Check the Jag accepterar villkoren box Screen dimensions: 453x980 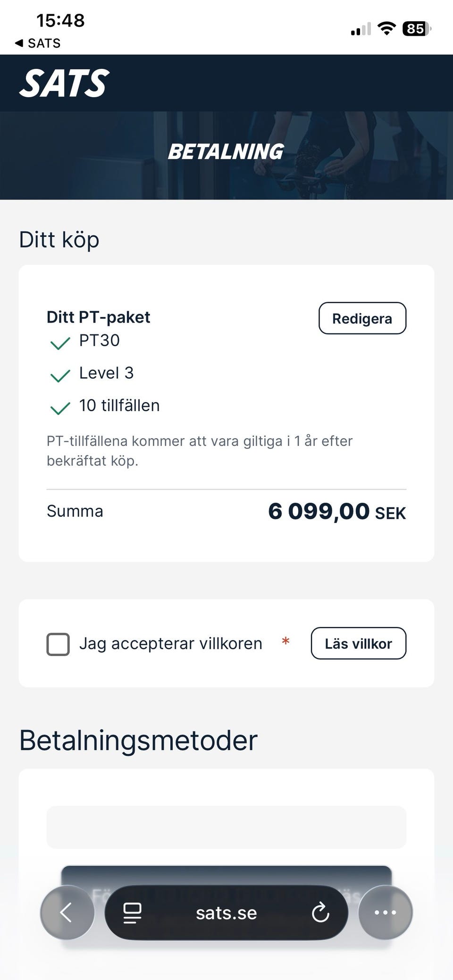point(58,644)
